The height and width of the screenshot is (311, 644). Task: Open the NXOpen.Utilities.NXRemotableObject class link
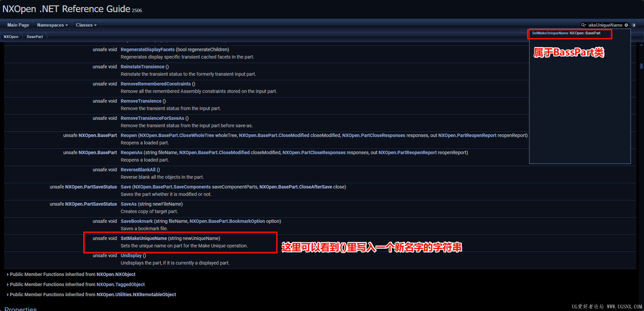[x=136, y=295]
